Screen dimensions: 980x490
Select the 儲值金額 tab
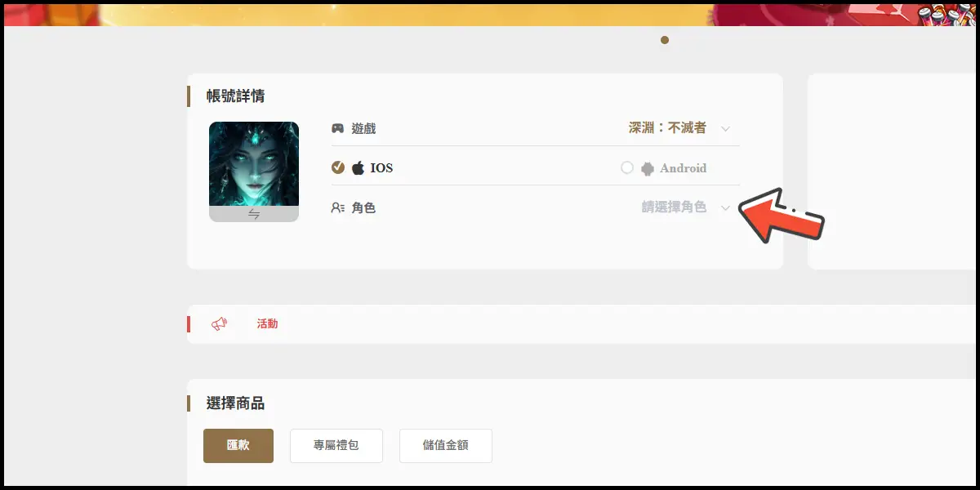(x=446, y=446)
